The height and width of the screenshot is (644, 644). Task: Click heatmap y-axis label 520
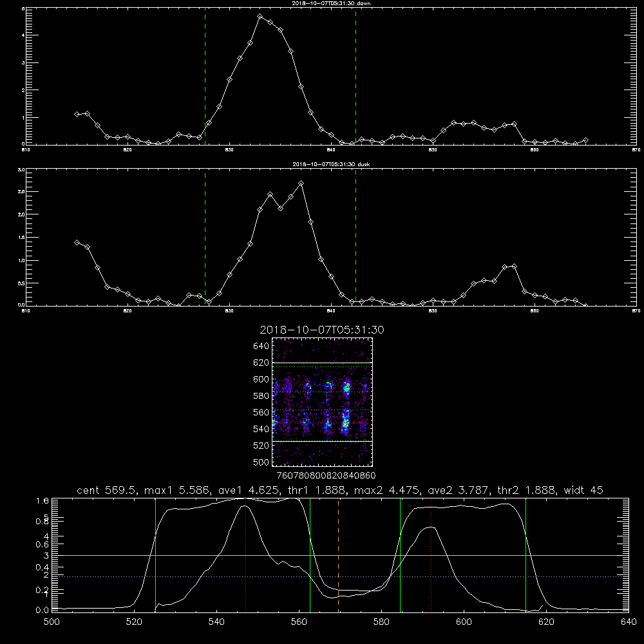click(x=261, y=446)
